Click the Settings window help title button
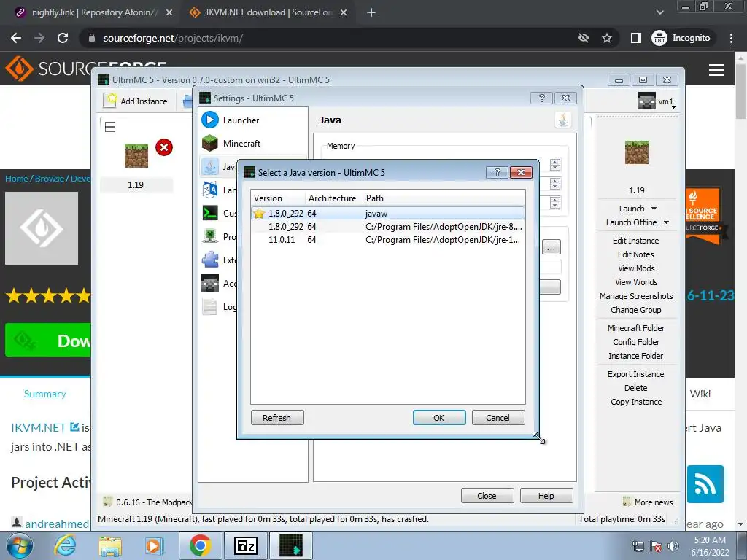The image size is (747, 560). [x=542, y=98]
